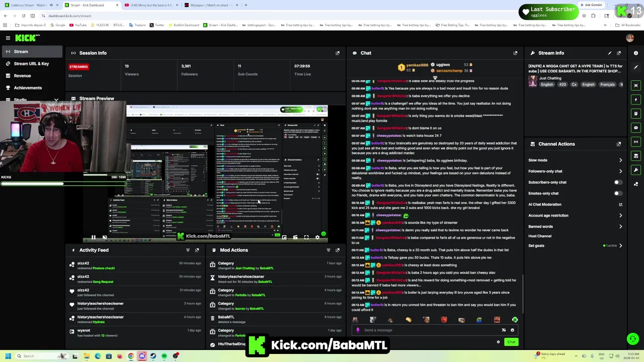The image size is (644, 362).
Task: Expand Slow mode options
Action: click(x=620, y=160)
